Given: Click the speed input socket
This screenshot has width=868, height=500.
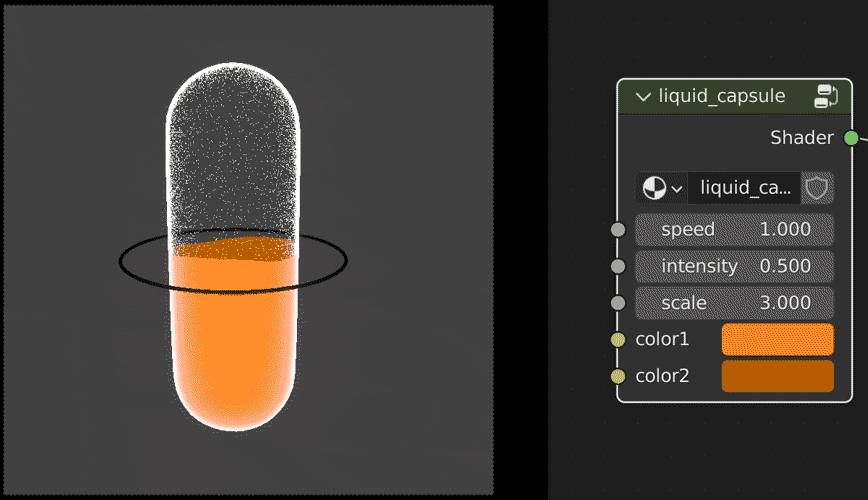Looking at the screenshot, I should coord(618,229).
